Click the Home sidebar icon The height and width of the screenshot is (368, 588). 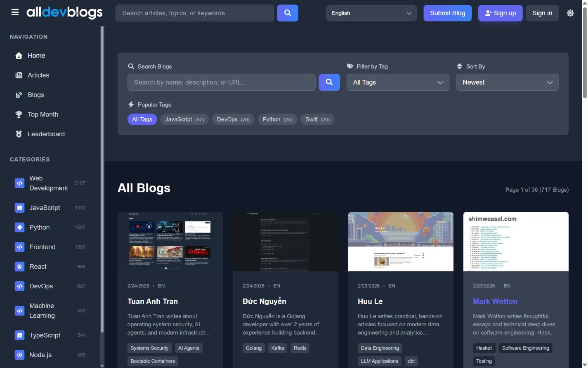19,56
